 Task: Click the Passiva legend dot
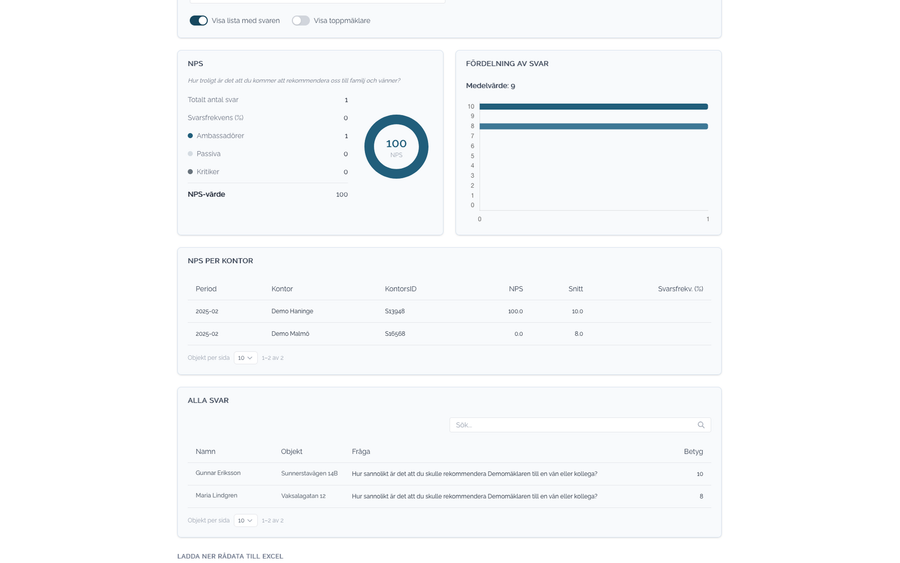point(190,154)
